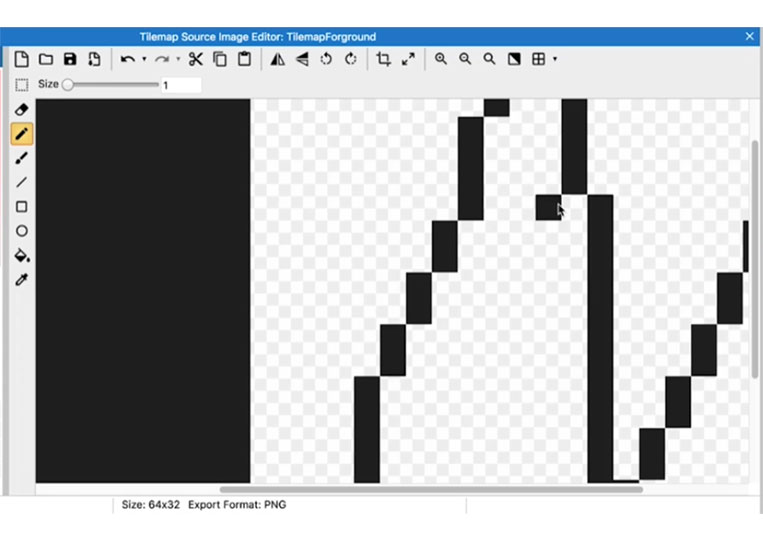This screenshot has width=763, height=541.
Task: Select the Eyedropper color picker
Action: (x=21, y=280)
